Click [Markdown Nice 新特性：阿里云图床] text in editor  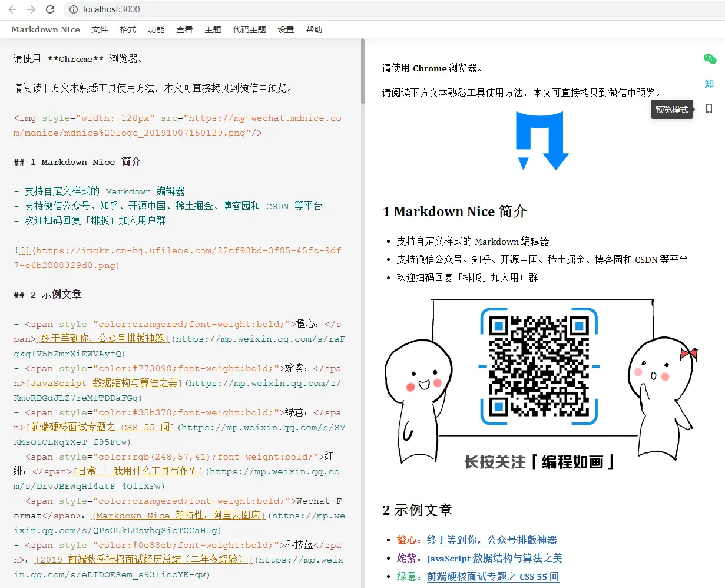180,516
